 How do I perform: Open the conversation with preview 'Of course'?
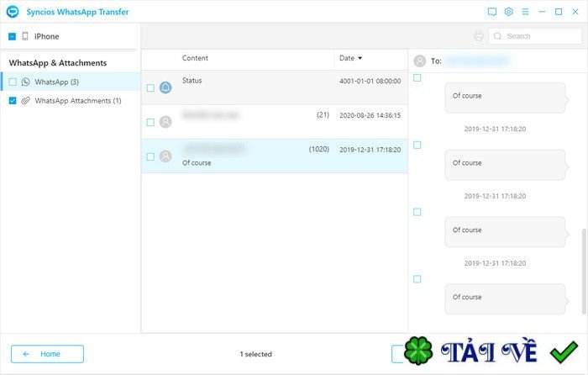pos(275,156)
